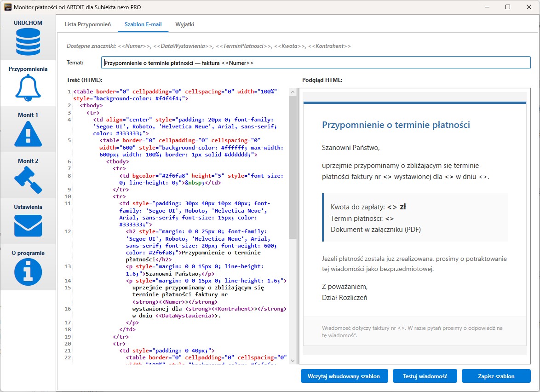The width and height of the screenshot is (540, 392).
Task: Click 'Dokument w załączniku (PDF)' in preview
Action: point(376,230)
